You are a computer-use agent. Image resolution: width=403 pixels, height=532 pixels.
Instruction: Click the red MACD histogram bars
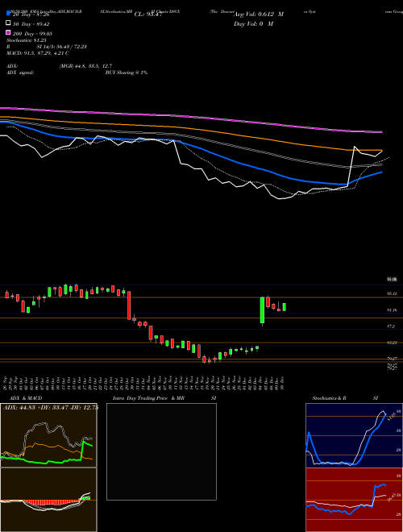51,502
